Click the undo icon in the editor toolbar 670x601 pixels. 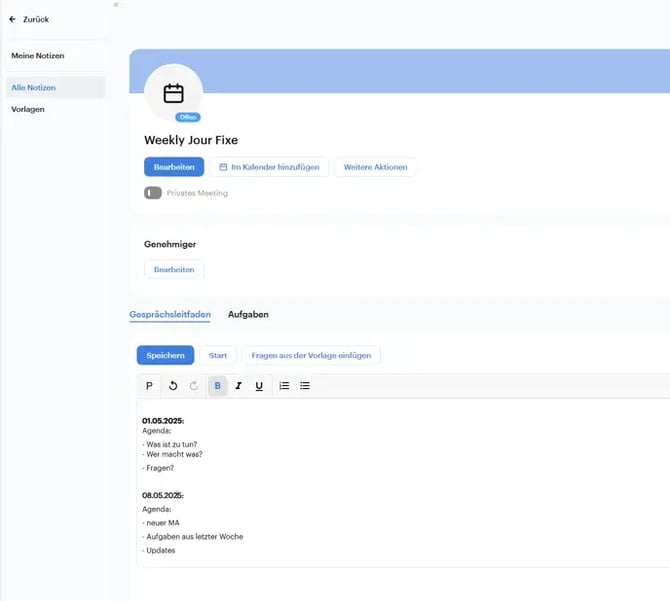[173, 386]
